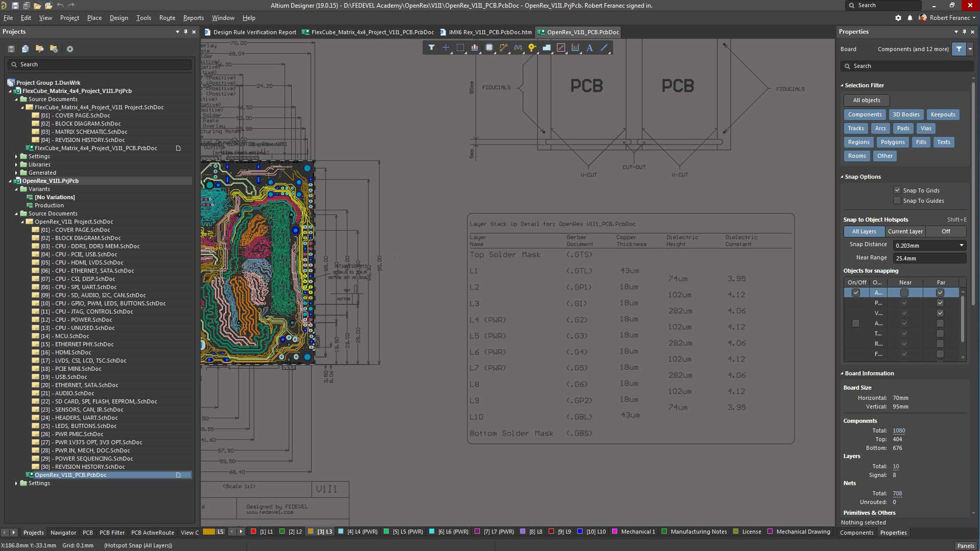Open Projects panel gear settings icon
Image resolution: width=980 pixels, height=551 pixels.
(x=70, y=49)
